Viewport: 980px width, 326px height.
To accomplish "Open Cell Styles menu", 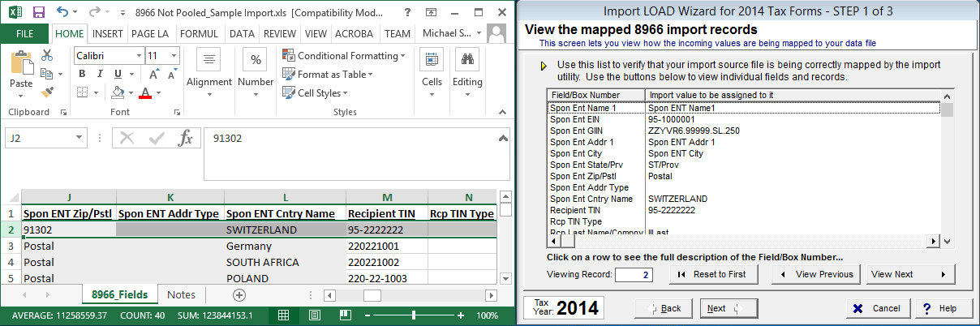I will tap(316, 93).
